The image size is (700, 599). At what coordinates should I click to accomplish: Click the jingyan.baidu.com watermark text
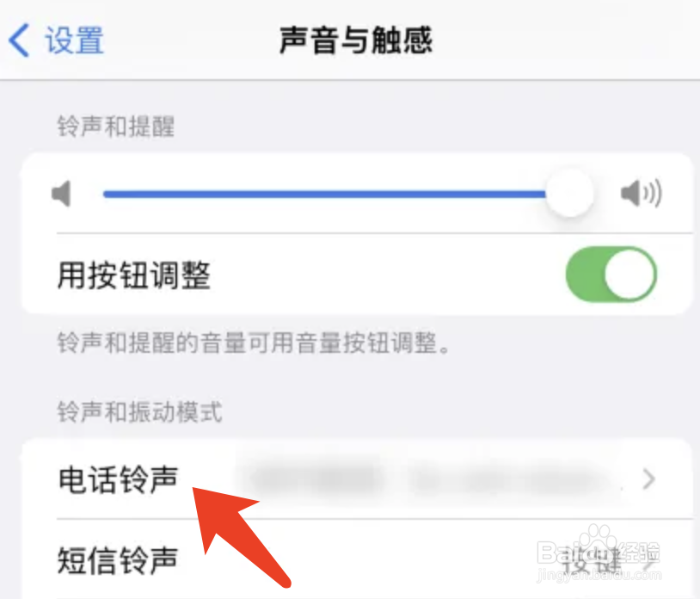599,574
